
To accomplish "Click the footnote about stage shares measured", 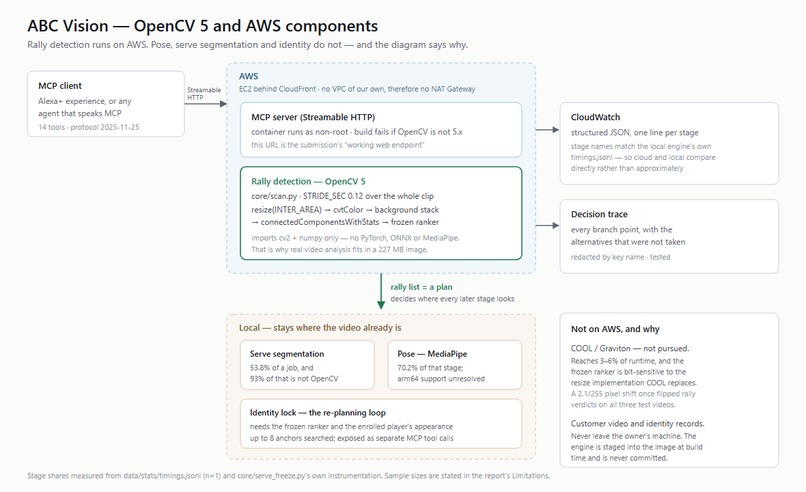I will click(288, 476).
